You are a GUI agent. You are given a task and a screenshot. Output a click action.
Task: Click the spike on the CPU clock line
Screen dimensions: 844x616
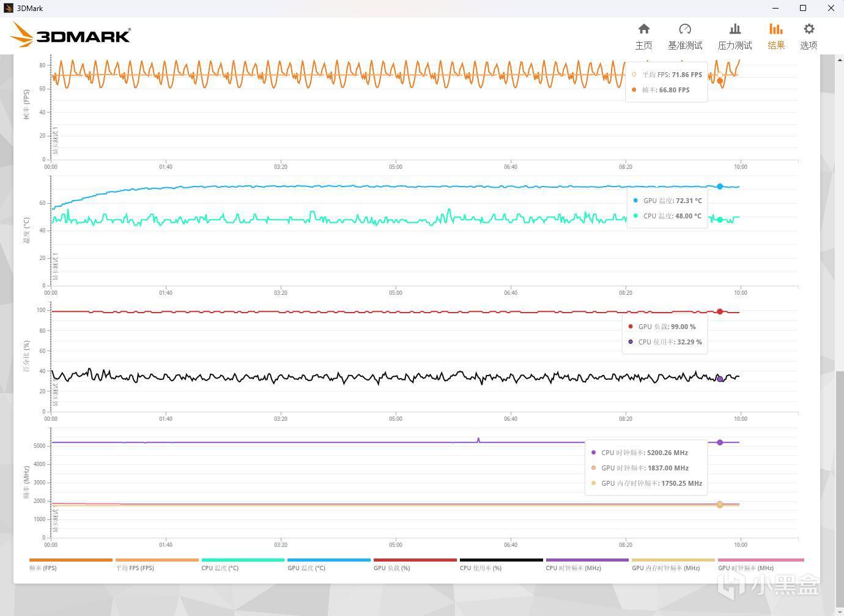478,439
